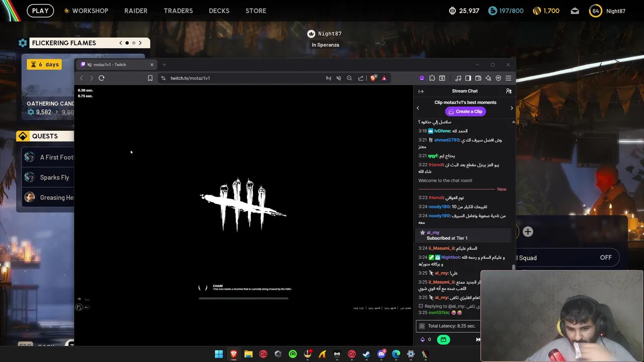Click the noody190 rating message username
The image size is (644, 362).
click(x=439, y=207)
